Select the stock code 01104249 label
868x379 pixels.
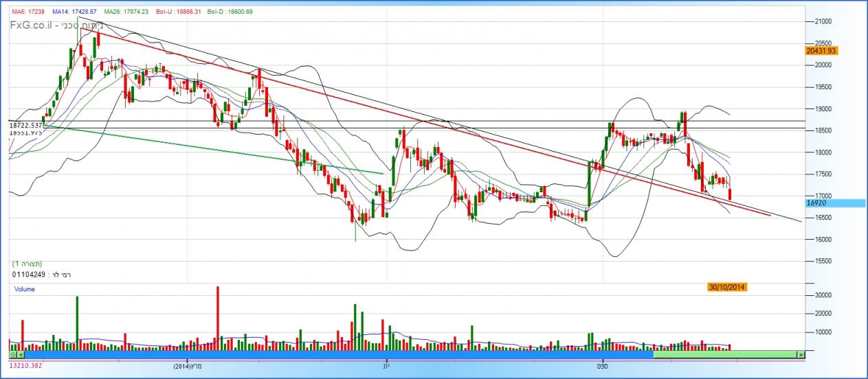tap(29, 275)
